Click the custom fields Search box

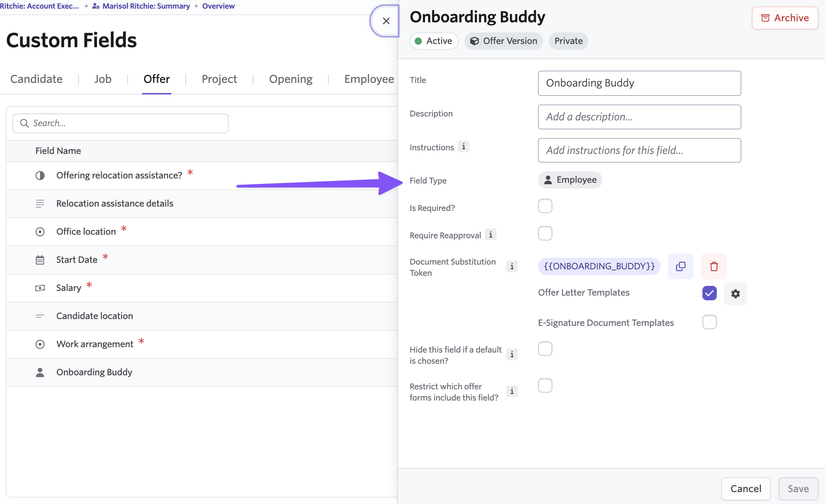[x=121, y=123]
